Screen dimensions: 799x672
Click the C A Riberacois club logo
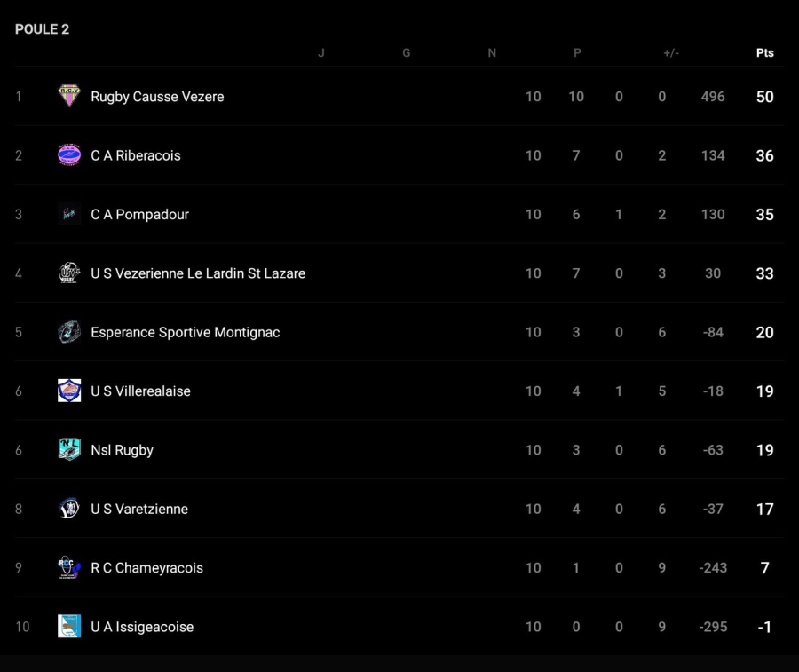pyautogui.click(x=69, y=155)
